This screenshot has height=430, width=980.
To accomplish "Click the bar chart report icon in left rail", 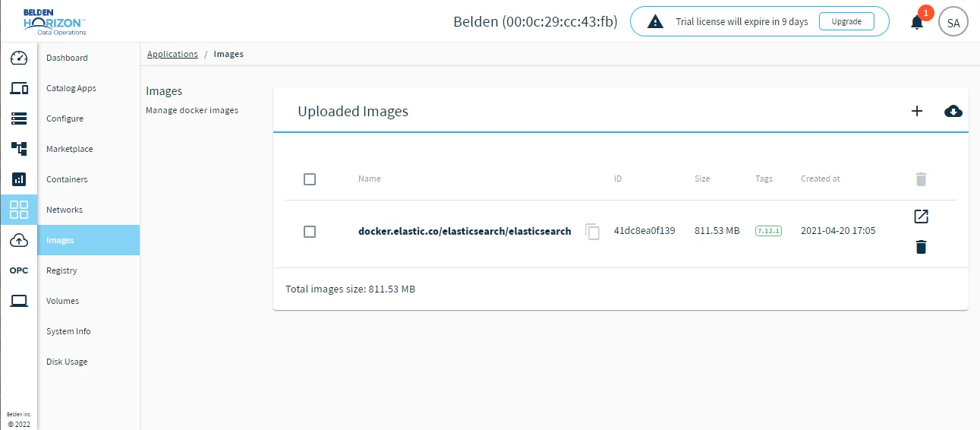I will (x=19, y=179).
